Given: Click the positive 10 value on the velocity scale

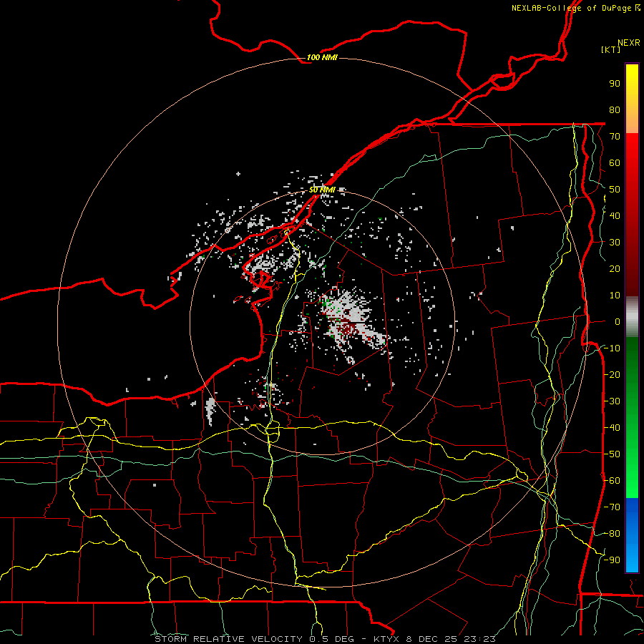Looking at the screenshot, I should pos(615,296).
